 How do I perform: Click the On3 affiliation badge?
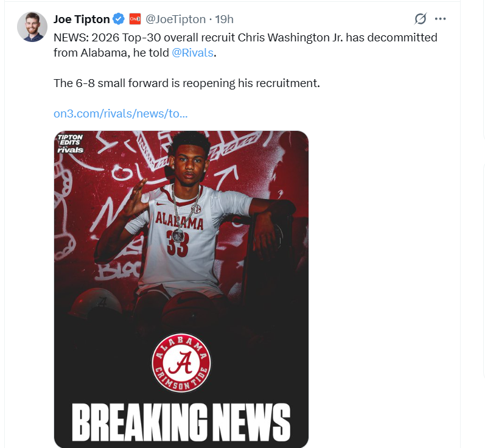coord(135,19)
